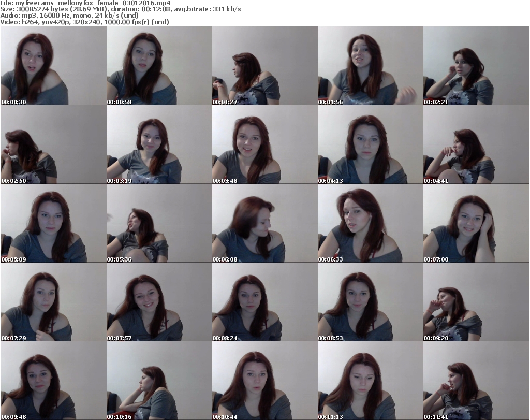Click the File name header line
This screenshot has height=420, width=530.
tap(85, 3)
